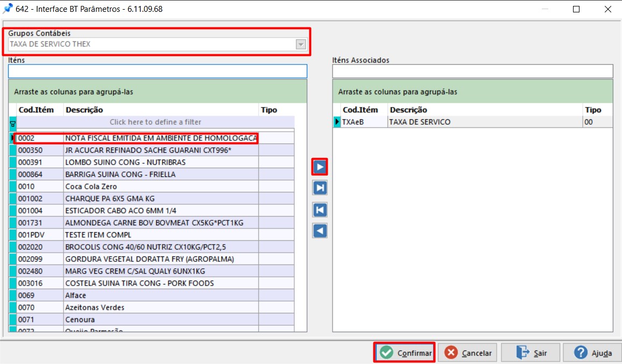This screenshot has width=622, height=364.
Task: Select TESTE ITEM COMPL row
Action: pyautogui.click(x=155, y=235)
